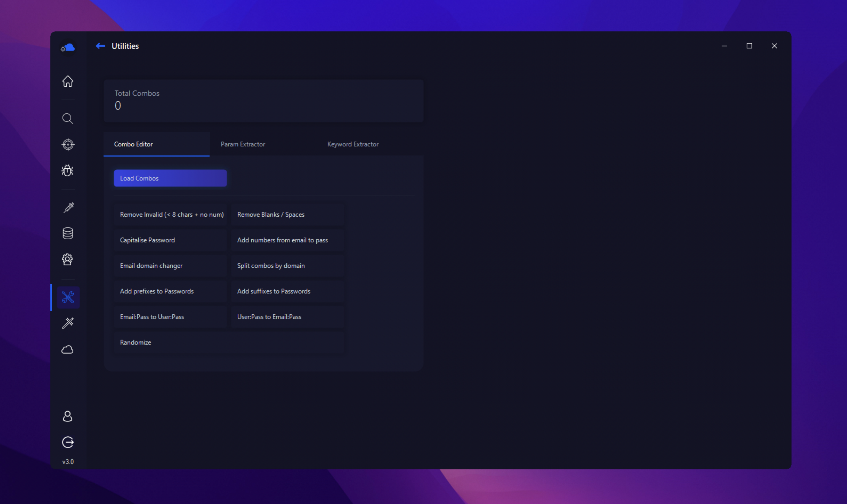Open the syringe injection tool icon

pos(68,207)
